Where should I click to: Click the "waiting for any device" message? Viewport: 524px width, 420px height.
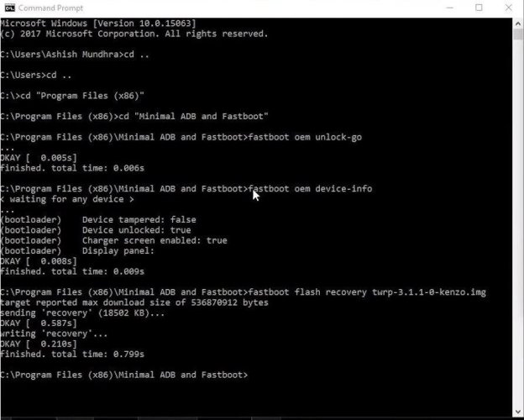[x=67, y=199]
